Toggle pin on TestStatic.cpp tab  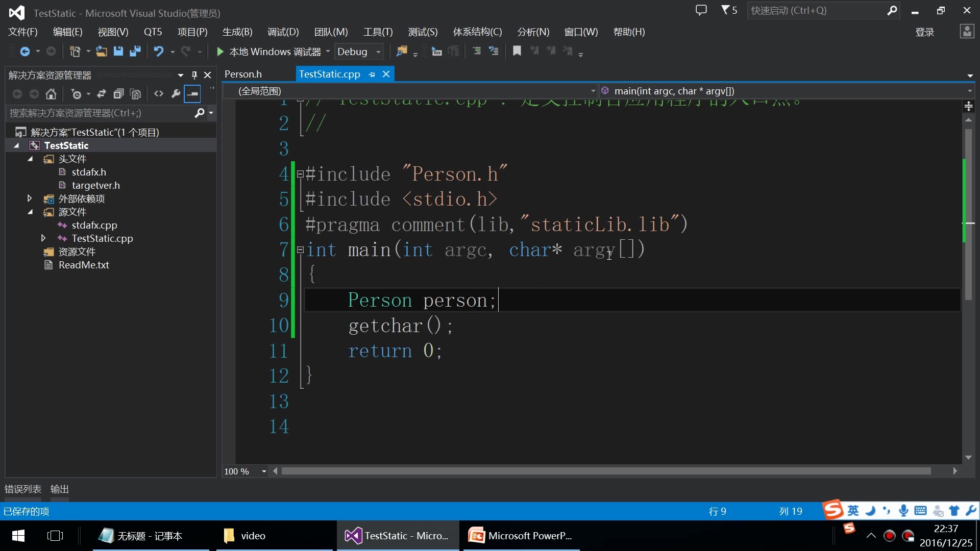click(372, 74)
